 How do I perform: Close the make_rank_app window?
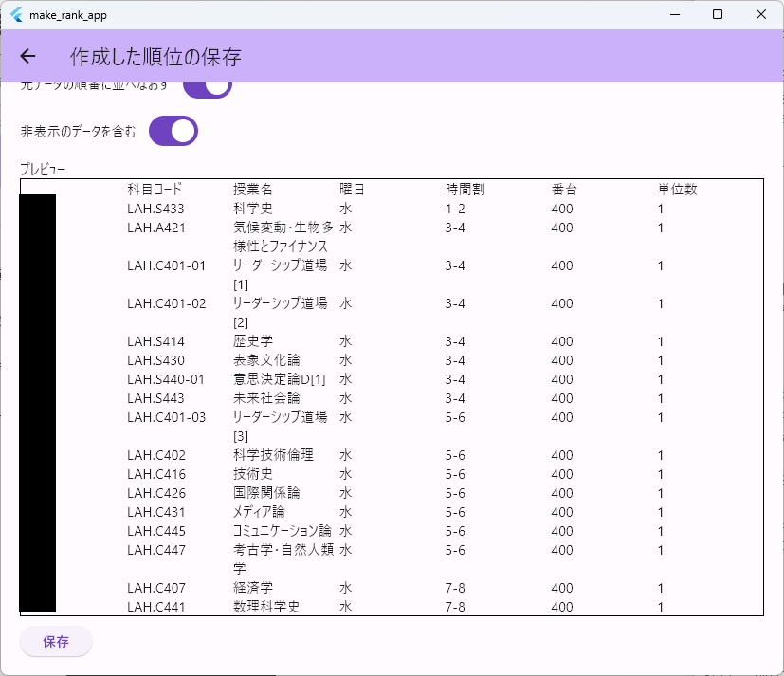tap(761, 14)
